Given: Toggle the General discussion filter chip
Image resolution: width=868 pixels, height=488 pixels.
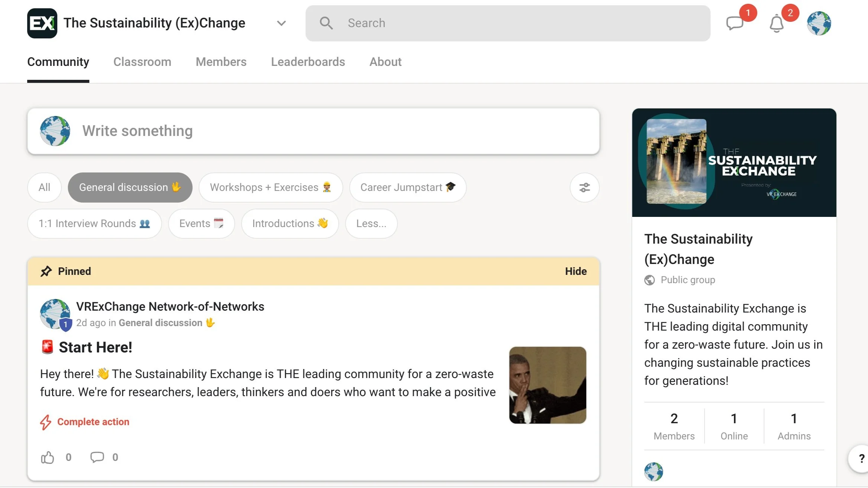Looking at the screenshot, I should (x=130, y=188).
